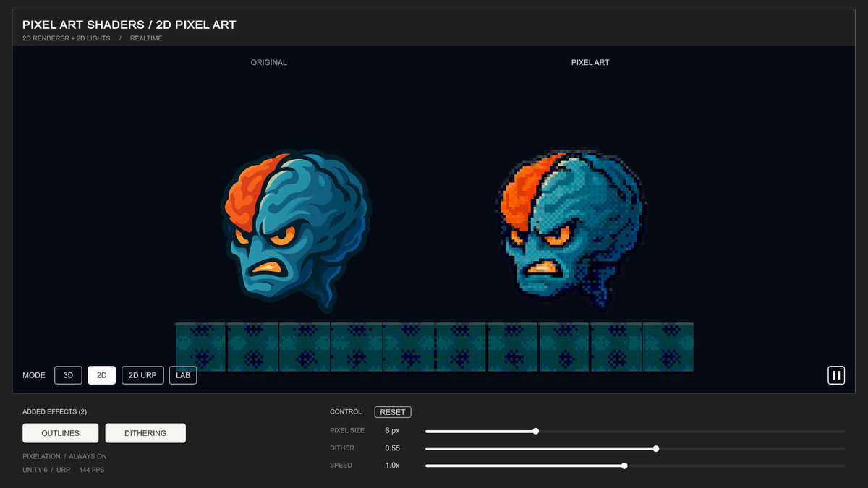Click the '144 FPS' readout
Screen dimensions: 868x488
(x=92, y=471)
